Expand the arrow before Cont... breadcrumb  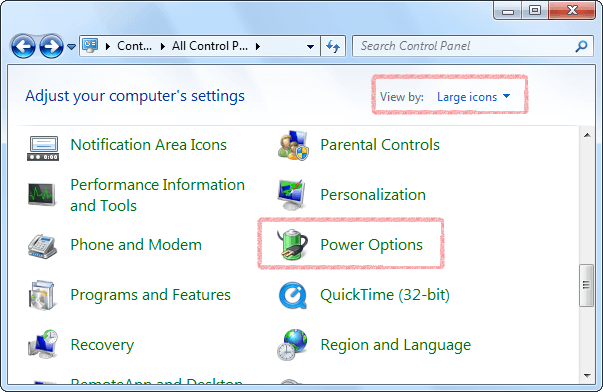(x=108, y=47)
